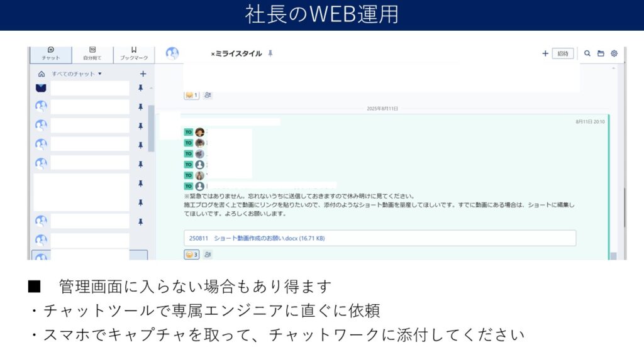This screenshot has width=644, height=362.
Task: Click the ミライスタイル group avatar icon
Action: tap(172, 54)
